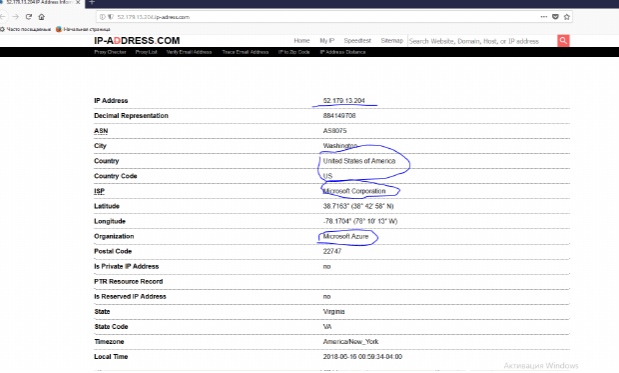Open the Speedtest menu item
The width and height of the screenshot is (619, 373).
[x=357, y=41]
